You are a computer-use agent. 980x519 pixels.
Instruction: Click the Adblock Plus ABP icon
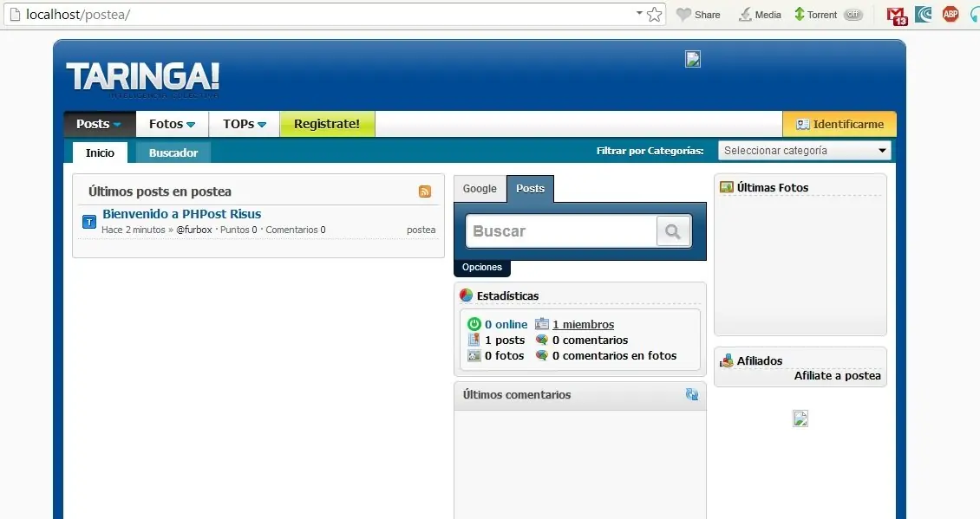[x=951, y=14]
